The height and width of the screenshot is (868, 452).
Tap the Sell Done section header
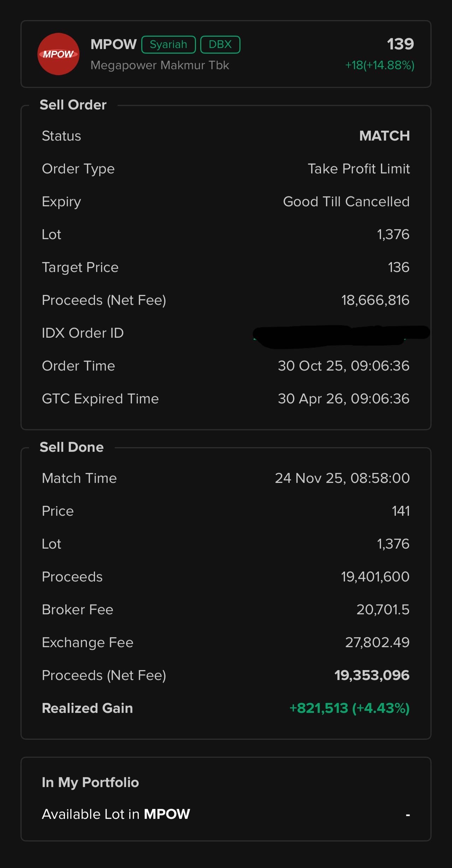tap(72, 447)
